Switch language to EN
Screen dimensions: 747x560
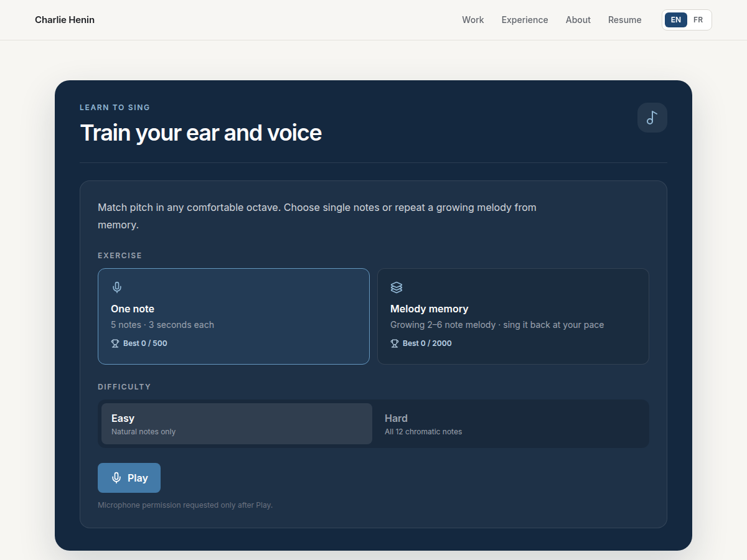pyautogui.click(x=676, y=20)
